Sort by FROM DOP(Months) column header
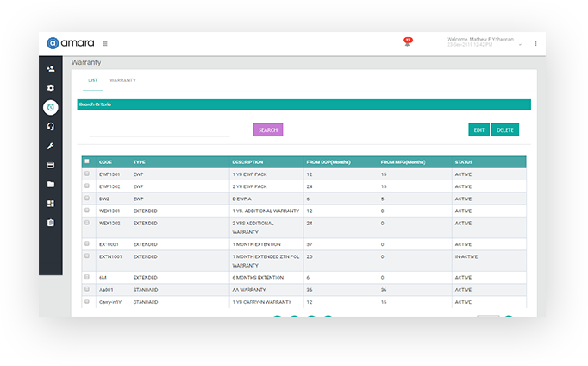The width and height of the screenshot is (588, 366). (328, 162)
